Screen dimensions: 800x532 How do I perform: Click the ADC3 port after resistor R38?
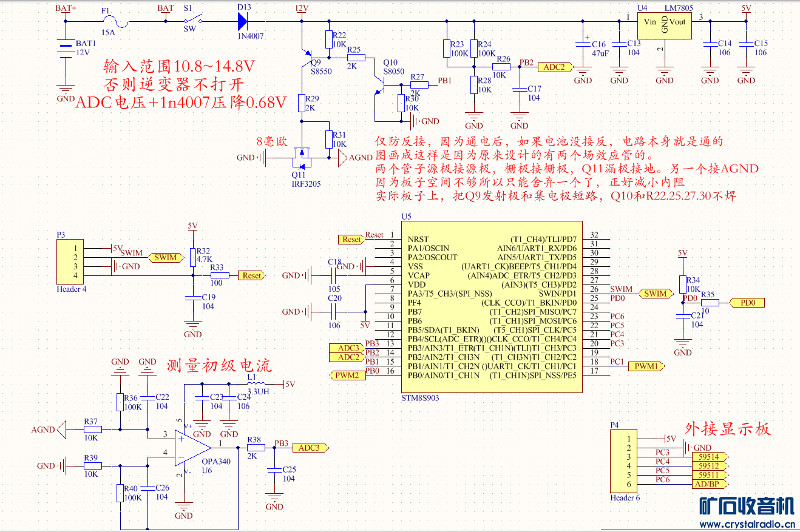point(311,448)
